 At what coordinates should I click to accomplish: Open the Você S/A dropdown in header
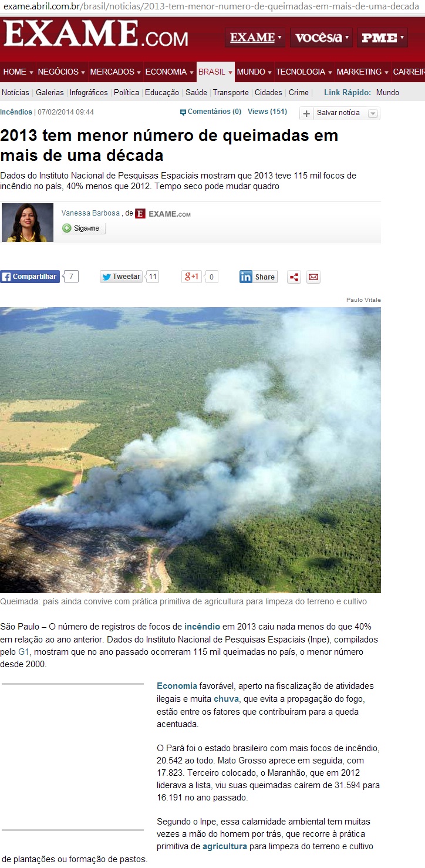pyautogui.click(x=322, y=38)
